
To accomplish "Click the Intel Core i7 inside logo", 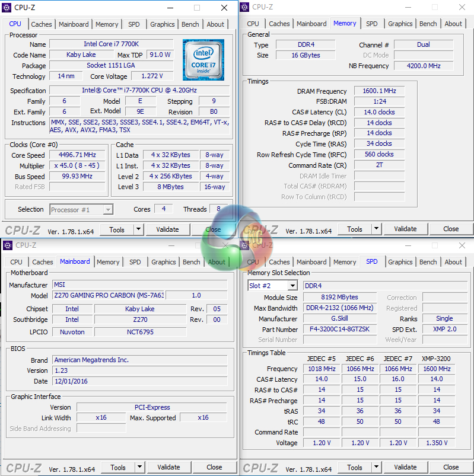I will click(x=203, y=60).
